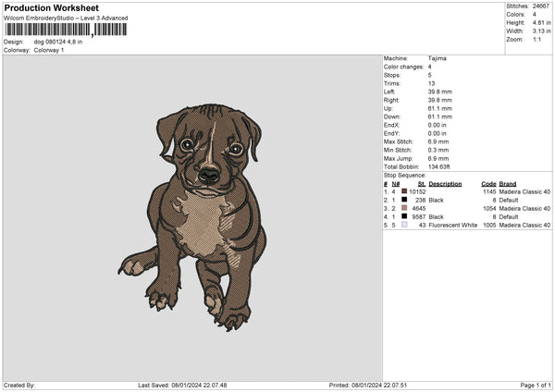Click the Stitches count 24667
Image resolution: width=555 pixels, height=392 pixels.
click(541, 6)
